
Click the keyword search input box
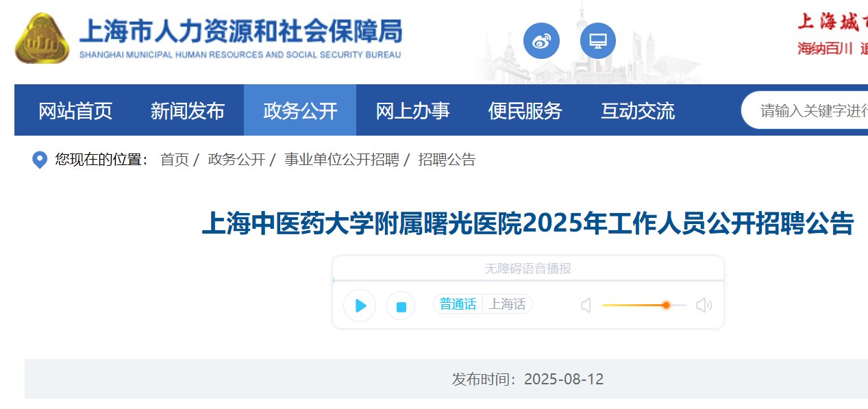coord(805,110)
